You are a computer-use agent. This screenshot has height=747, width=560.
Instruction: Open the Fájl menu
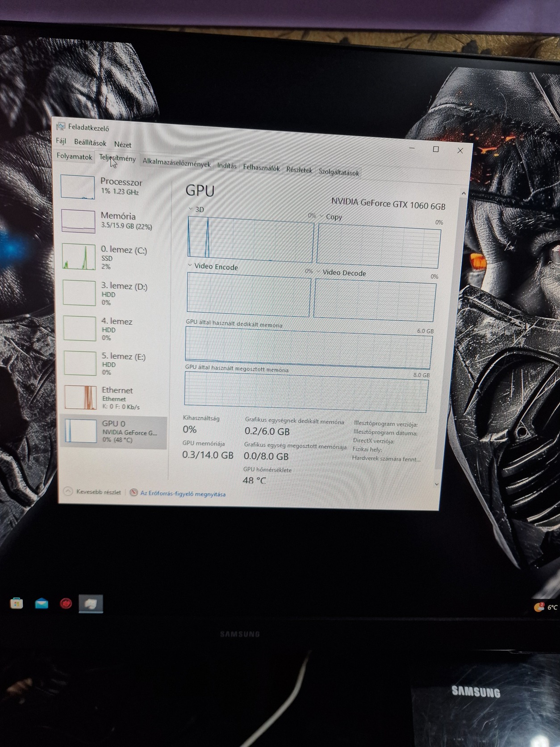click(61, 141)
